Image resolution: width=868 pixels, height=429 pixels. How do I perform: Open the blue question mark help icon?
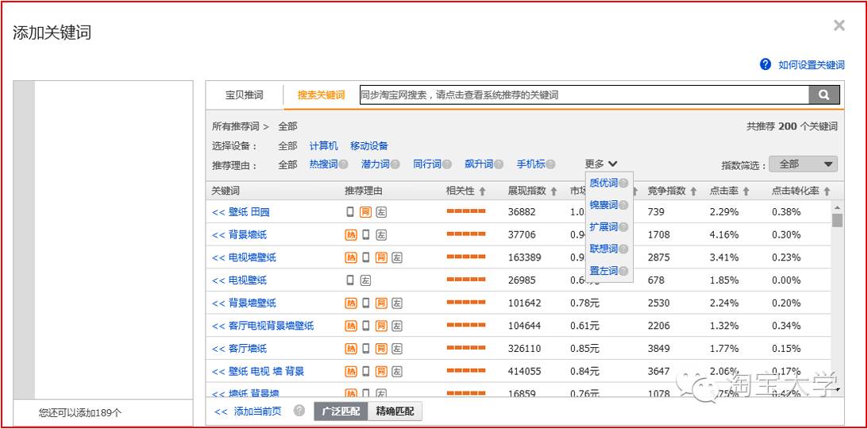pyautogui.click(x=766, y=64)
